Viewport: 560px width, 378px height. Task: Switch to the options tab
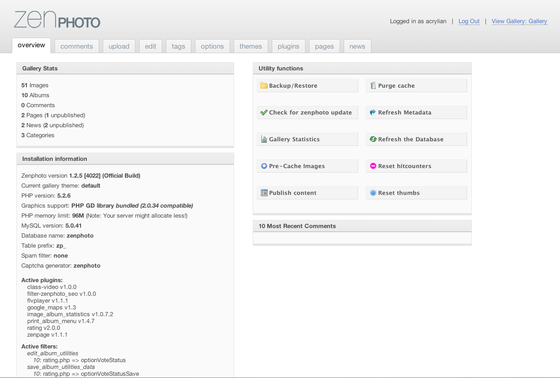212,46
